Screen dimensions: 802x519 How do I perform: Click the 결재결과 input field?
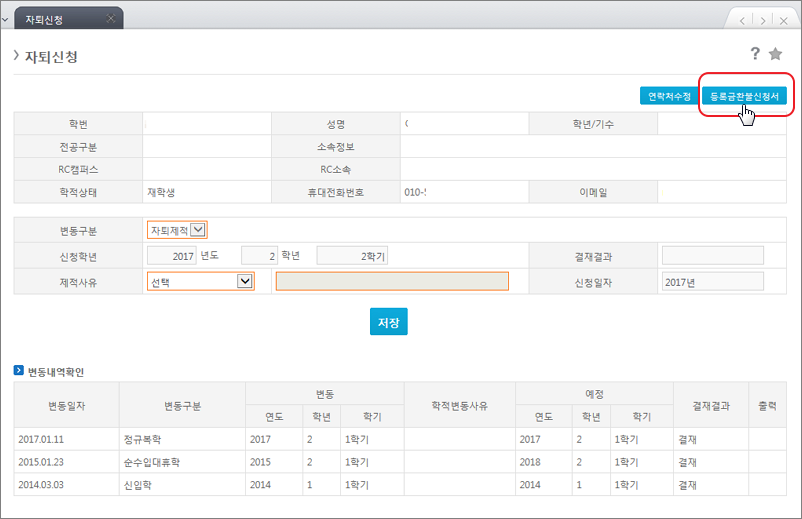click(x=712, y=256)
